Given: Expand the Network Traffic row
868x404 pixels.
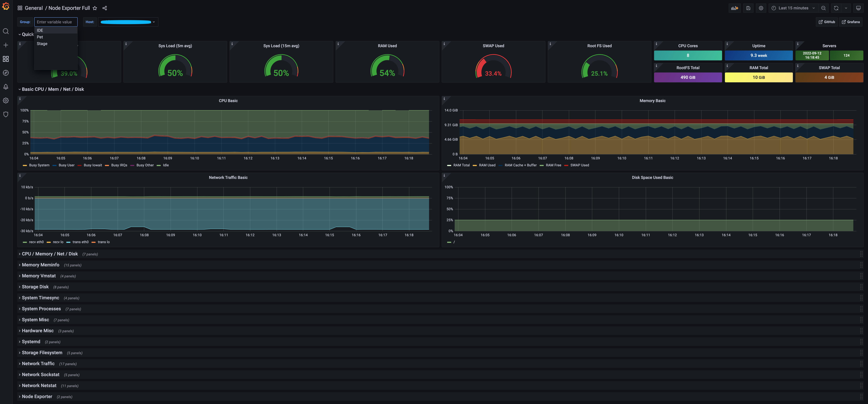Looking at the screenshot, I should pos(38,364).
